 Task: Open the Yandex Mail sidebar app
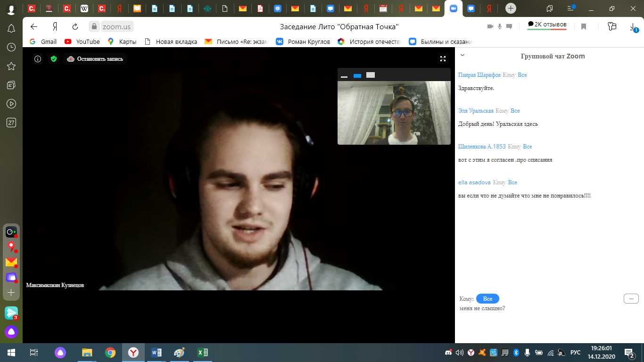tap(11, 262)
